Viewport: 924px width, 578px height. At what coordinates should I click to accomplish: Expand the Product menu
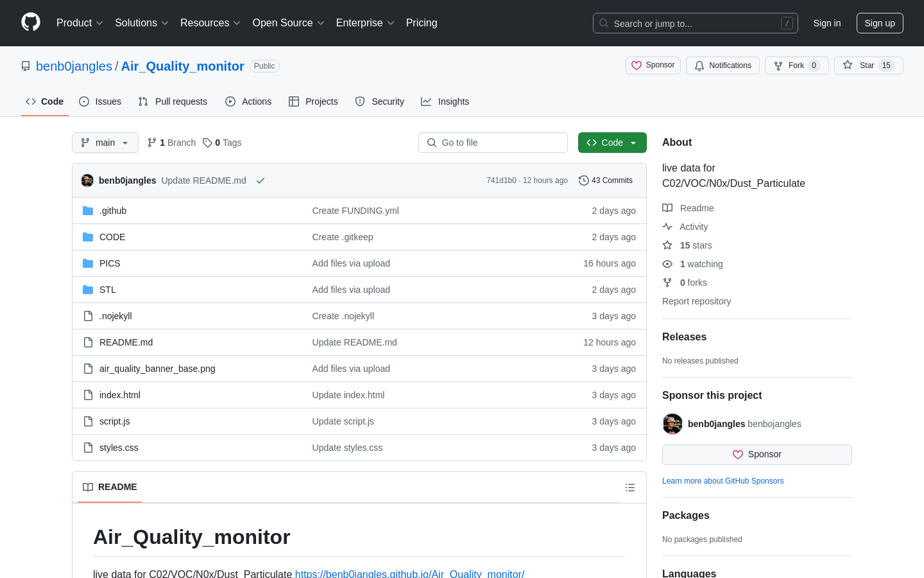click(x=80, y=23)
